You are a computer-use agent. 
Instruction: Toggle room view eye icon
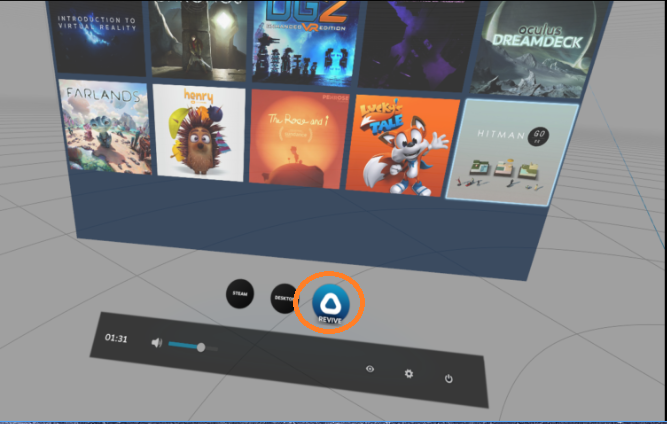[370, 369]
